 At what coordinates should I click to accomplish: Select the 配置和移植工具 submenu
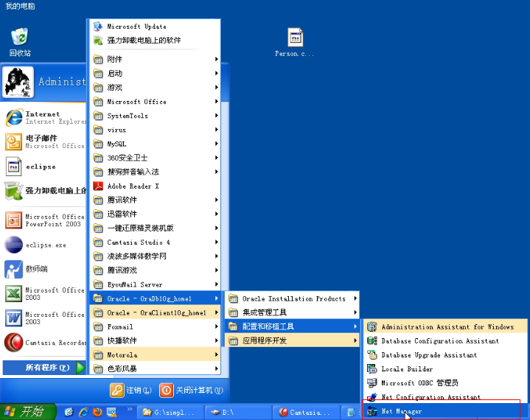pos(293,326)
